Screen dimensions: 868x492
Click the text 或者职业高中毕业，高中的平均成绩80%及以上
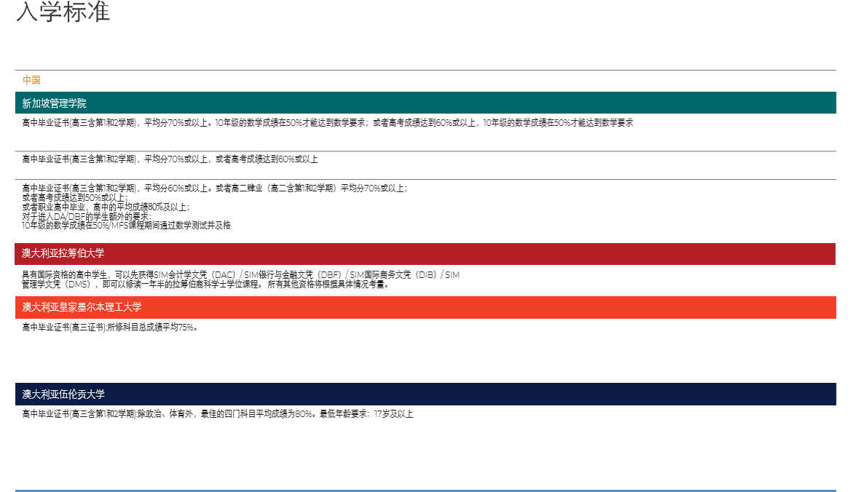(106, 207)
